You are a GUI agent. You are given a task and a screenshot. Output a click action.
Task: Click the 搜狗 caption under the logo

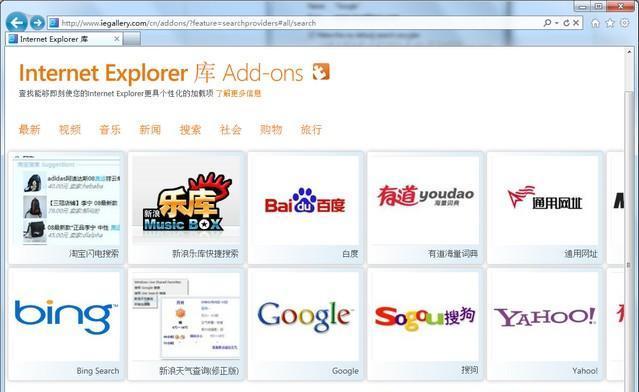point(470,370)
